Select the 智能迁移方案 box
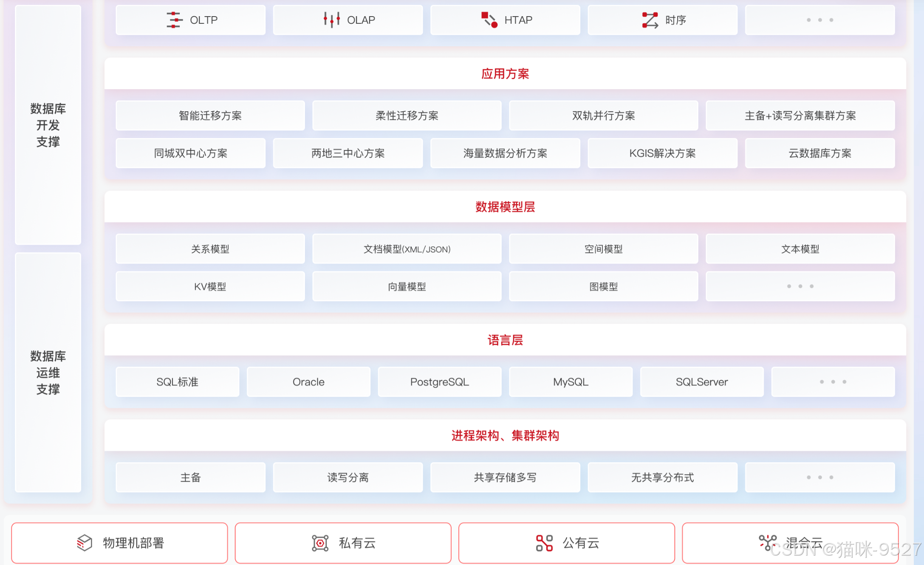 point(210,116)
